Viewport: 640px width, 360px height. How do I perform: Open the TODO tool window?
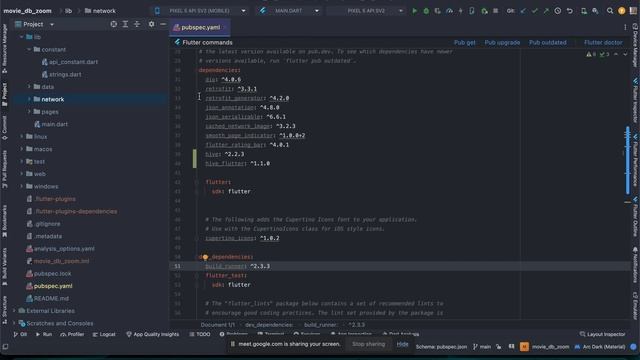pyautogui.click(x=200, y=334)
